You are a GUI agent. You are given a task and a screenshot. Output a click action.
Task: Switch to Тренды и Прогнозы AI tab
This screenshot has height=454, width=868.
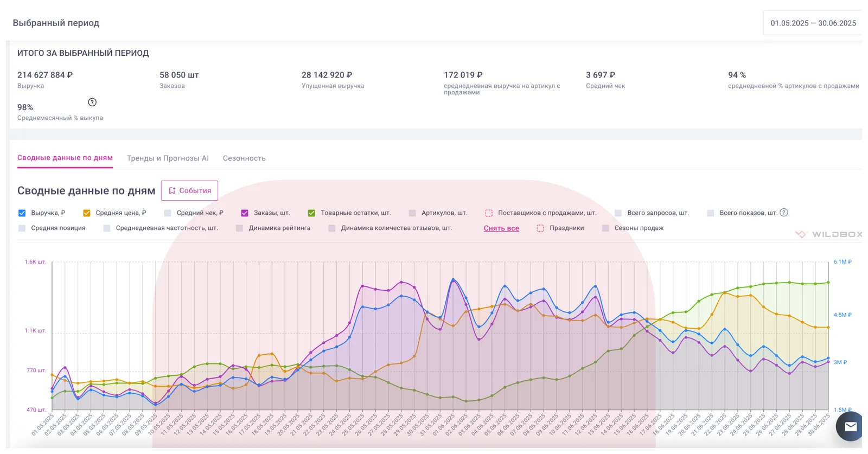pyautogui.click(x=168, y=158)
